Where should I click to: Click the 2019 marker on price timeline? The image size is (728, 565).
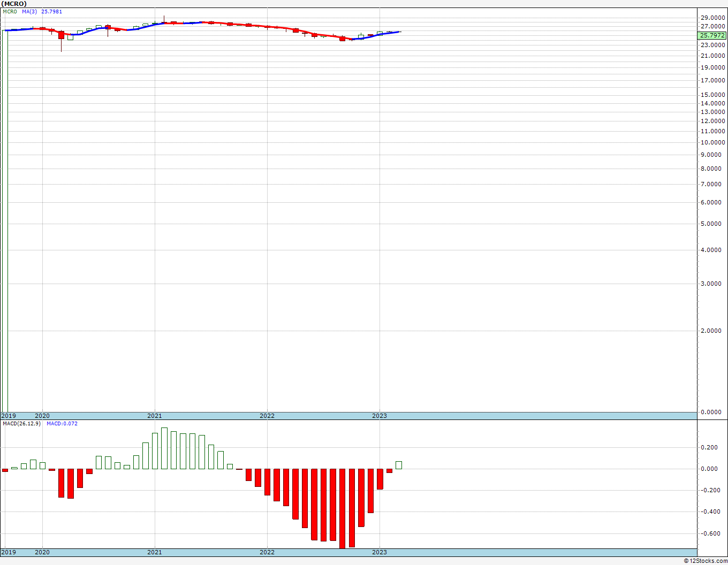(x=9, y=416)
